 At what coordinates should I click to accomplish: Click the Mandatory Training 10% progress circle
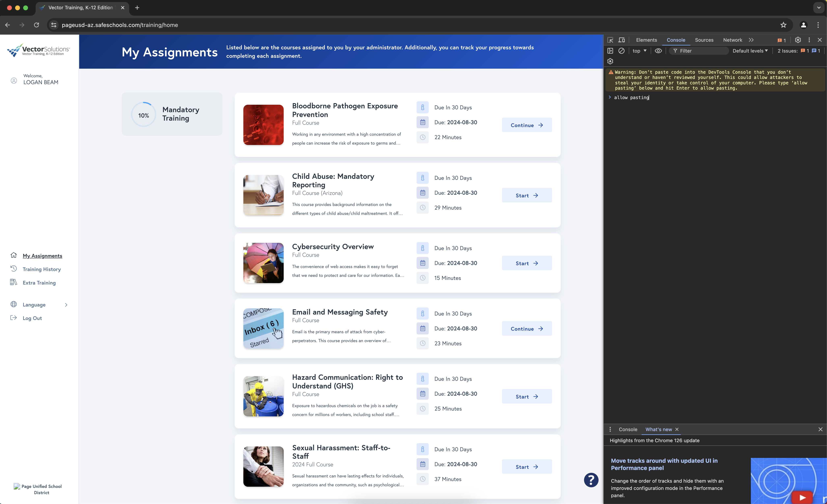point(144,114)
